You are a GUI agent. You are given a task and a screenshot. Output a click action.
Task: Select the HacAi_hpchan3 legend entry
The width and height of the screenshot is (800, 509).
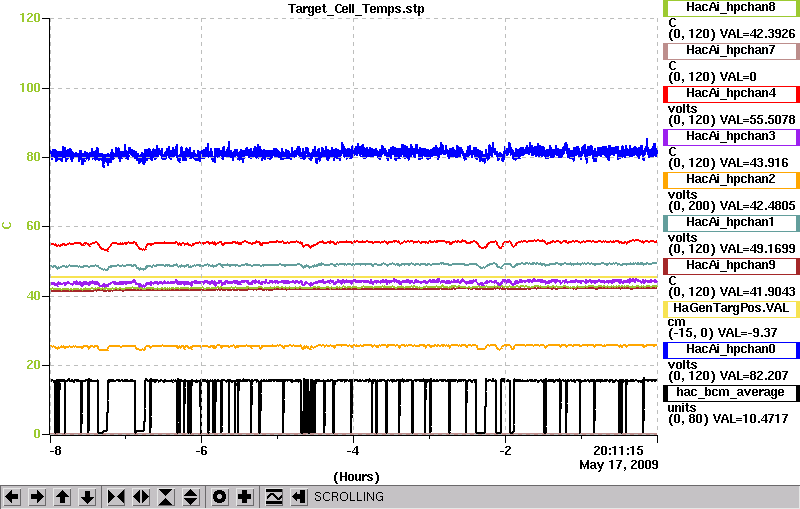pos(731,137)
